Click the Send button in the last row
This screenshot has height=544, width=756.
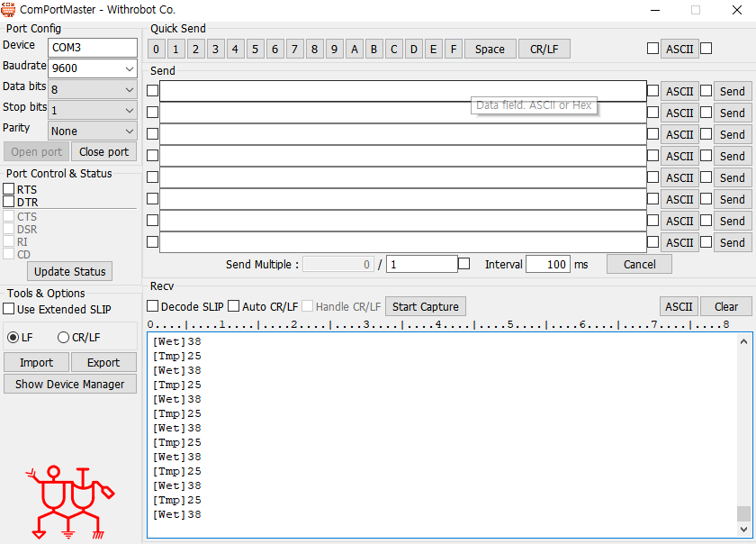click(x=733, y=242)
